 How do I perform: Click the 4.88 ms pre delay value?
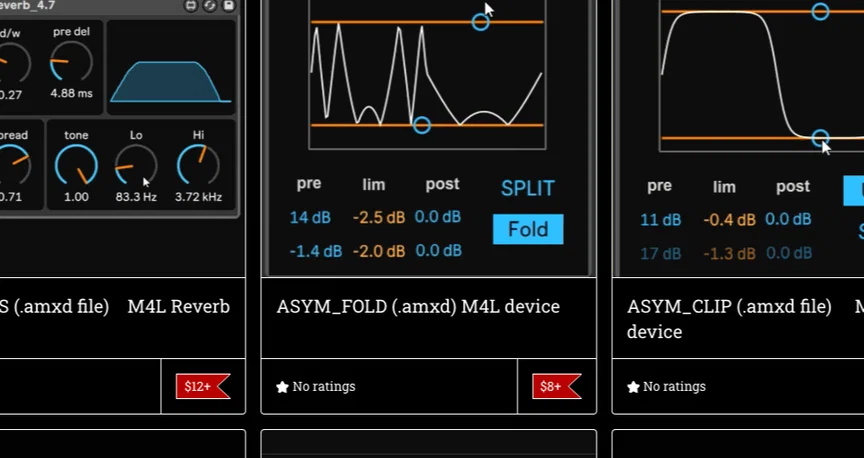(72, 93)
